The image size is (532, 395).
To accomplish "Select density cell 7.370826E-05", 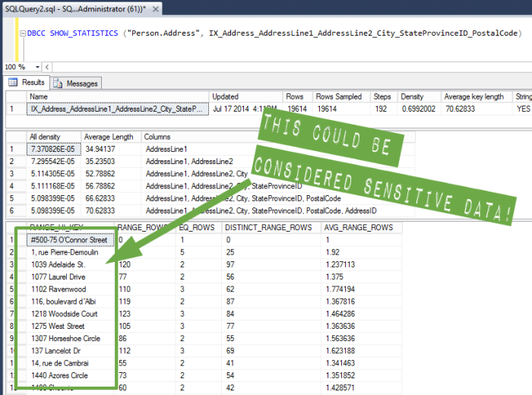I will tap(54, 149).
